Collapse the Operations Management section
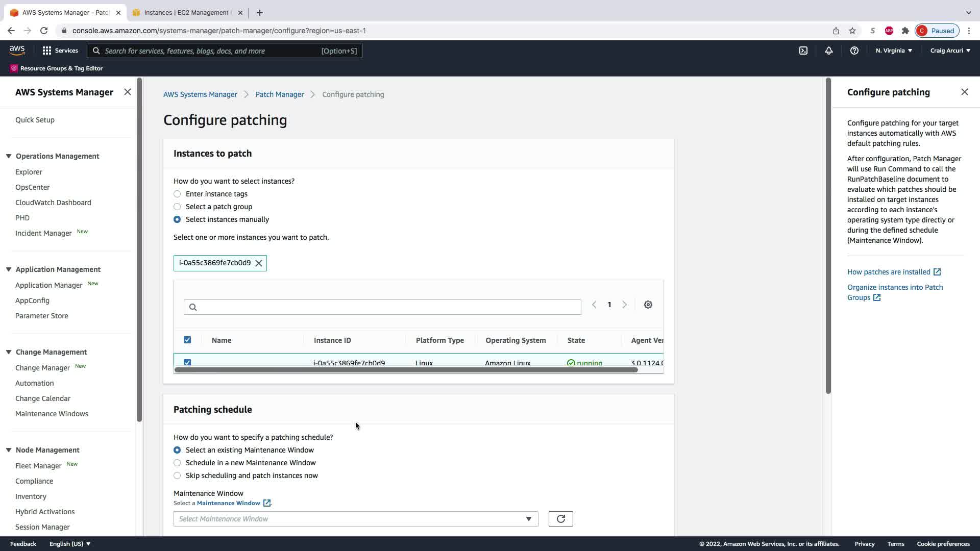The image size is (980, 551). point(9,156)
